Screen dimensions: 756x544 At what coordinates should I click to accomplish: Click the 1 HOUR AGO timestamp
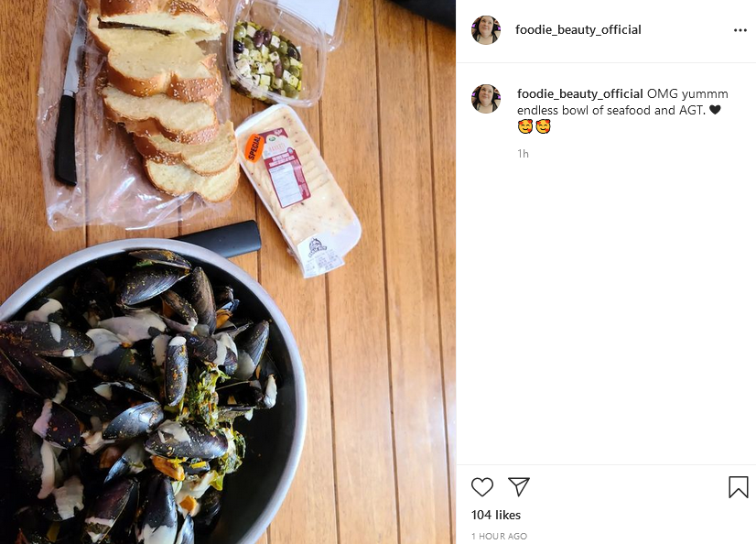[499, 537]
